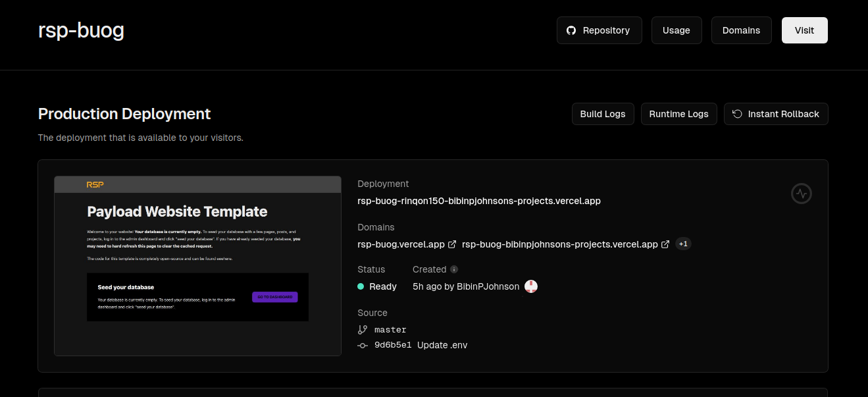This screenshot has width=868, height=397.
Task: Open Runtime Logs
Action: pos(678,114)
